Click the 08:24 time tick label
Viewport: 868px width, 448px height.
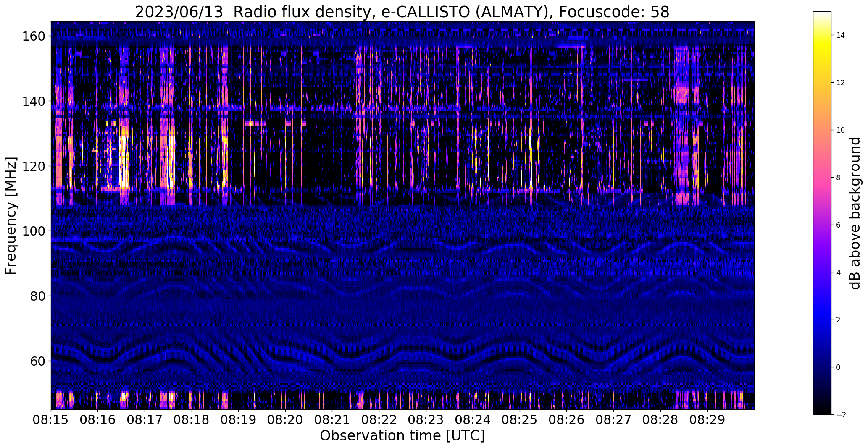(x=473, y=420)
